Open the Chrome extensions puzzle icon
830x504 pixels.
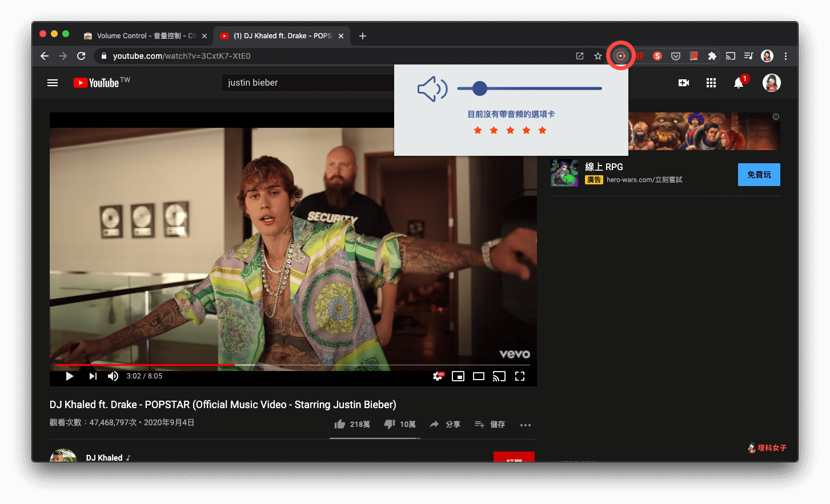pyautogui.click(x=712, y=55)
